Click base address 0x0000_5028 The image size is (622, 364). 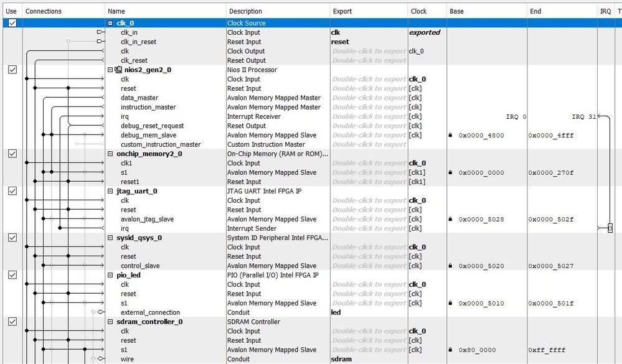coord(481,219)
